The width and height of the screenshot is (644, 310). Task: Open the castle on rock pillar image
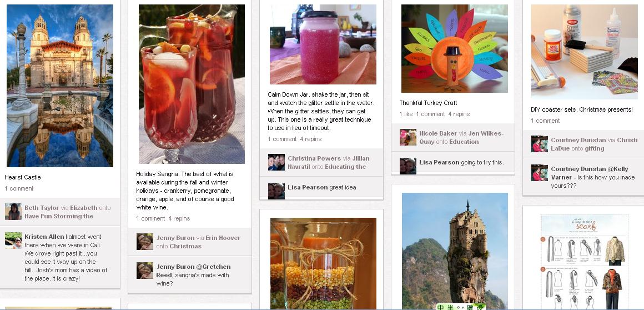(455, 251)
